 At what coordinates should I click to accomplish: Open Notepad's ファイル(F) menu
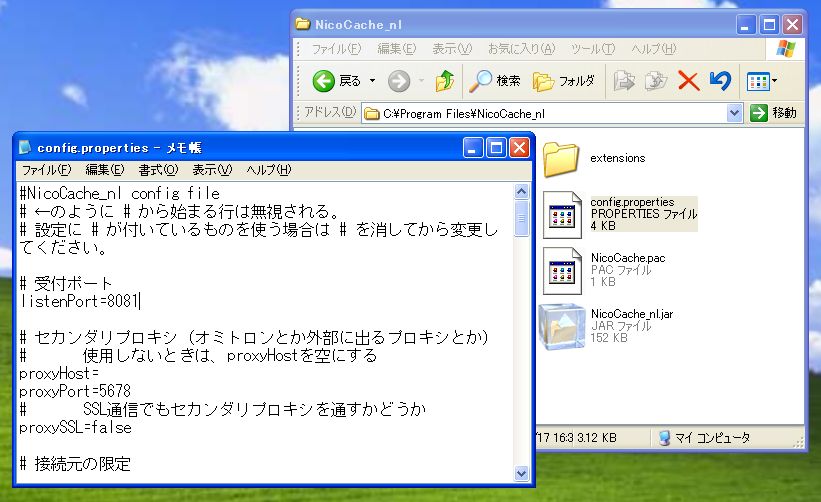point(46,170)
